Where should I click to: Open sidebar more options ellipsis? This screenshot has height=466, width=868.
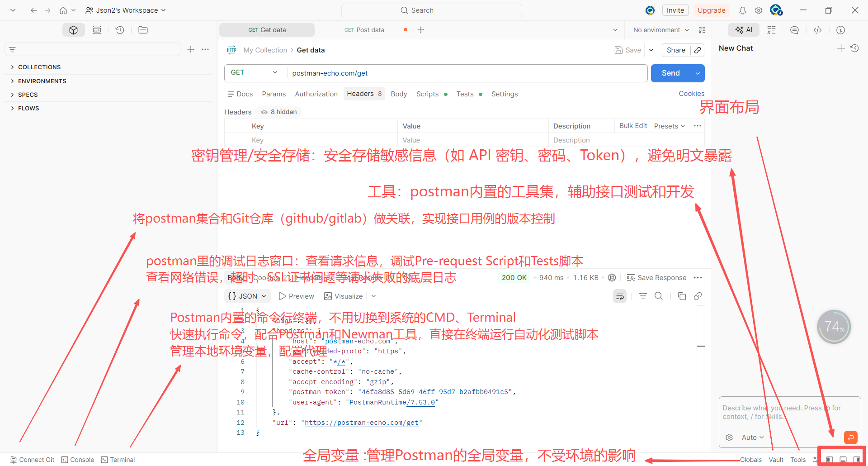coord(205,49)
